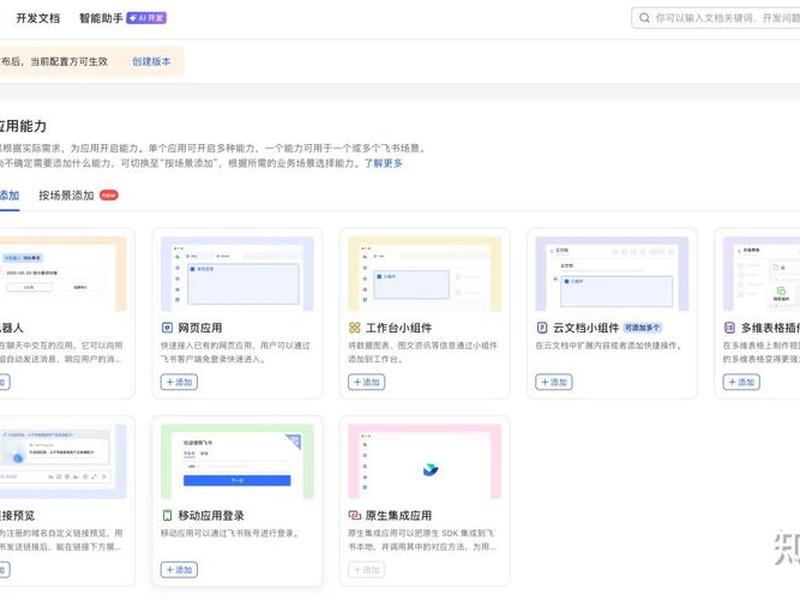Click the New badge beside 按场景添加
This screenshot has height=600, width=800.
[109, 195]
